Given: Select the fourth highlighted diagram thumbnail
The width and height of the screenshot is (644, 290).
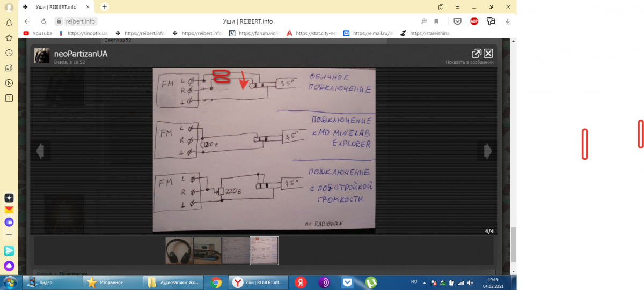Looking at the screenshot, I should click(x=264, y=251).
